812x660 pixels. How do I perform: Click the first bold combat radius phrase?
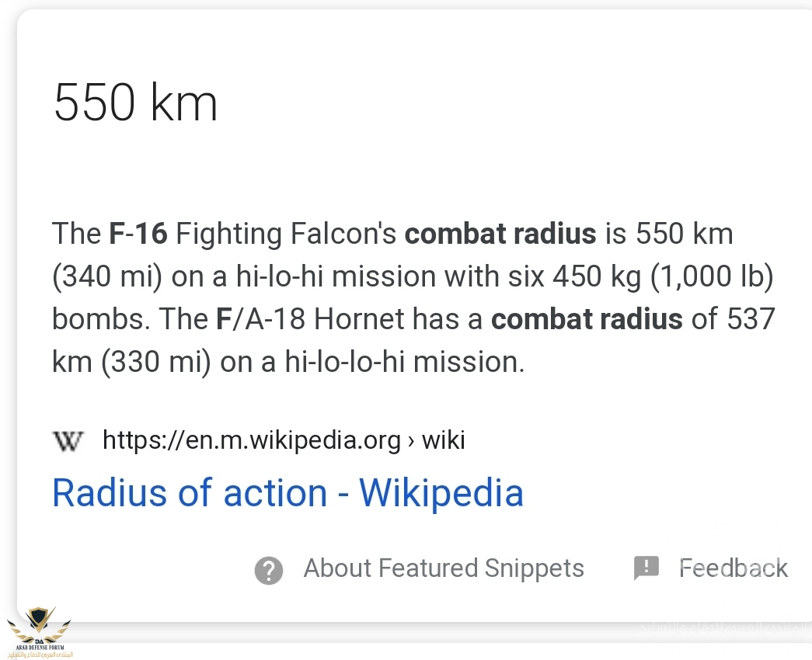click(500, 234)
